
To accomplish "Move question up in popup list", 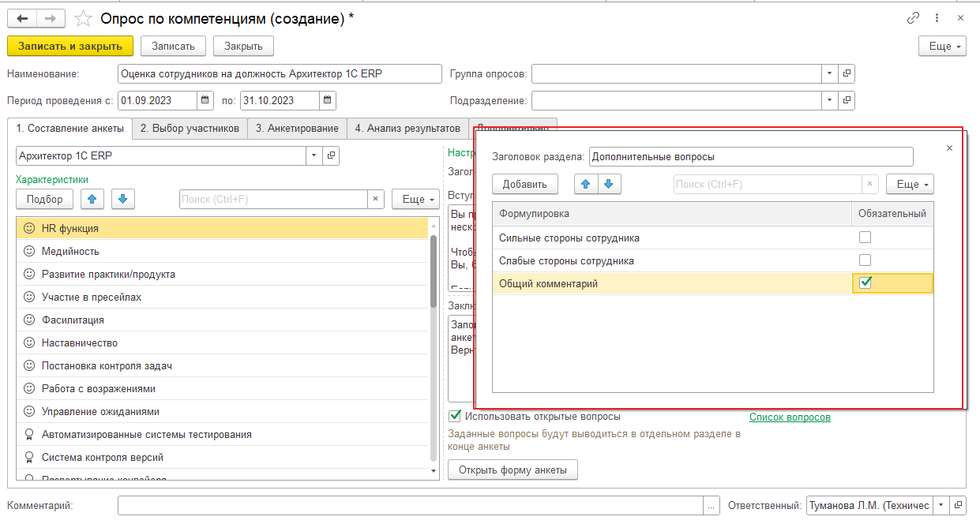I will [585, 184].
